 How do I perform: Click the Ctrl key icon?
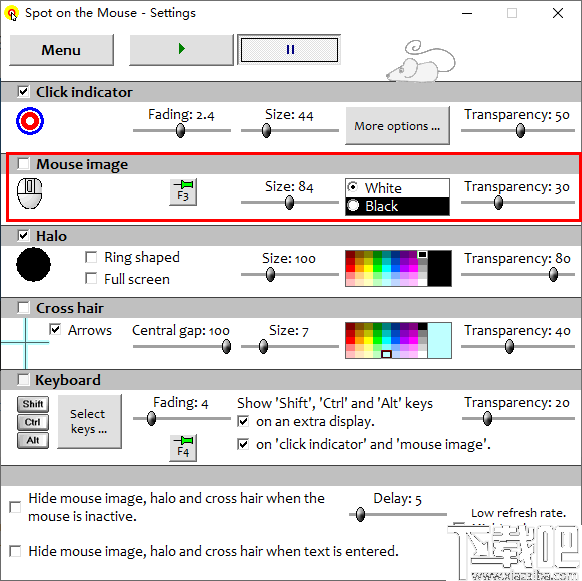33,422
